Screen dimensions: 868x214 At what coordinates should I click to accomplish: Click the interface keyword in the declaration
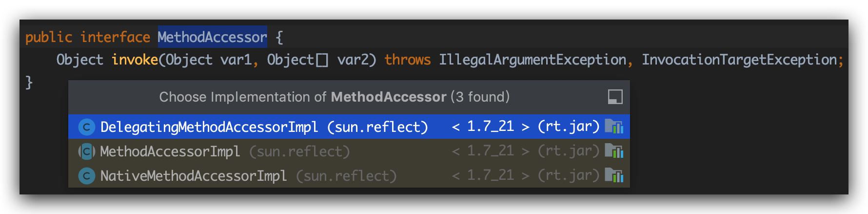(x=115, y=37)
